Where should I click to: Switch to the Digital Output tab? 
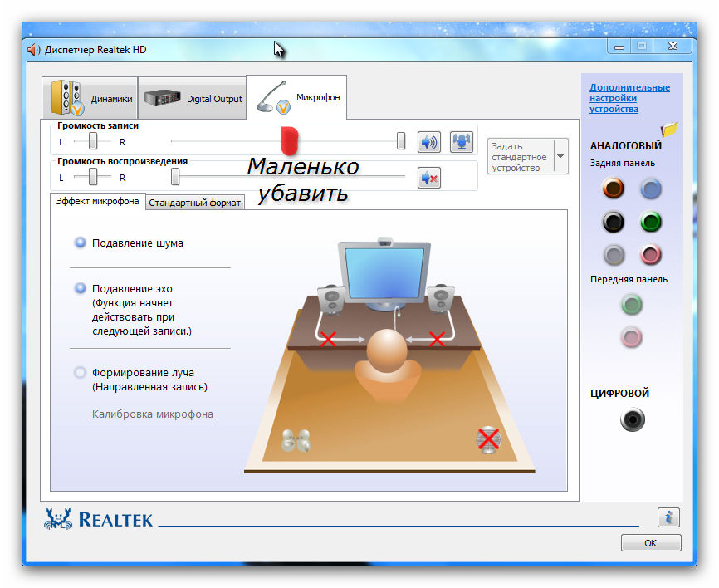pyautogui.click(x=192, y=98)
